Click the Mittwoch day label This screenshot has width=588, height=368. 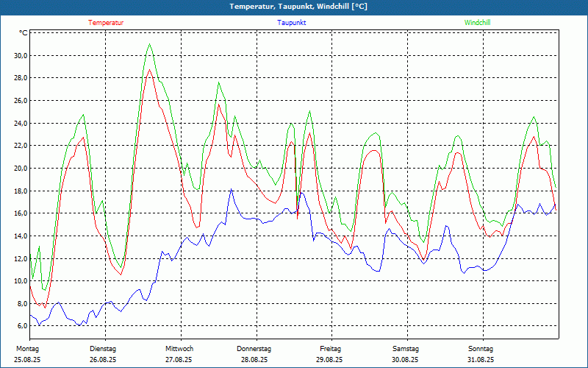(x=179, y=348)
